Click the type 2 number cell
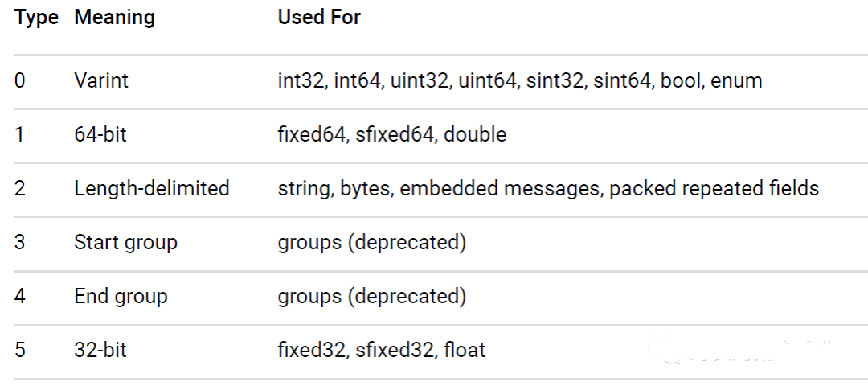Viewport: 868px width, 390px height. 20,188
